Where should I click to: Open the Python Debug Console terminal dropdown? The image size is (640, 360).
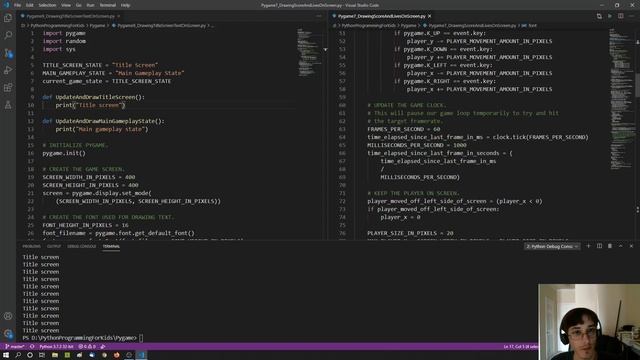coord(552,246)
